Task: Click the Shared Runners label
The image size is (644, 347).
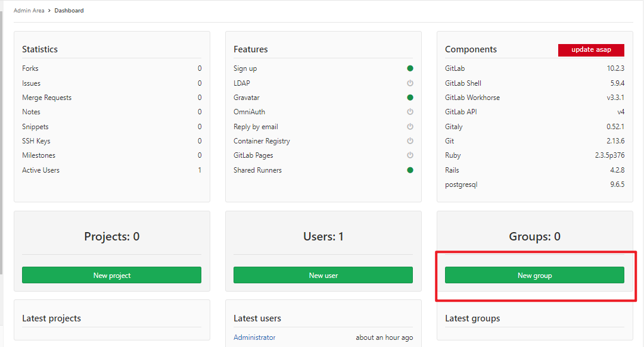Action: [257, 170]
